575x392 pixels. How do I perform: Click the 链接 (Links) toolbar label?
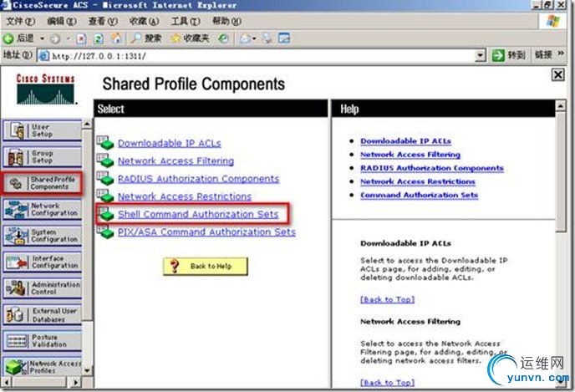[x=542, y=55]
